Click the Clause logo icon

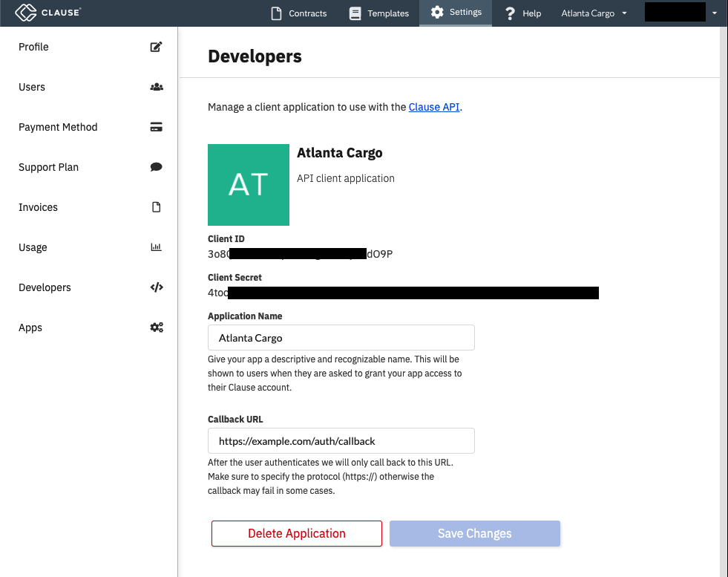pos(25,13)
